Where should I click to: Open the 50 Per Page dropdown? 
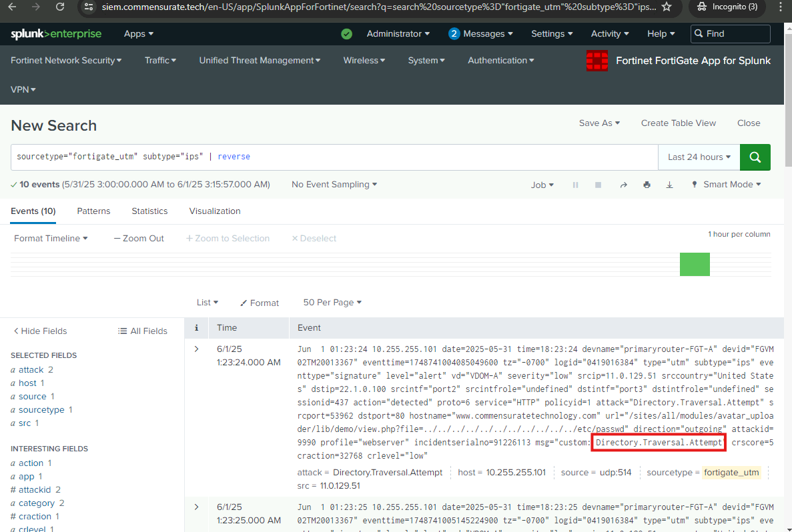point(332,303)
